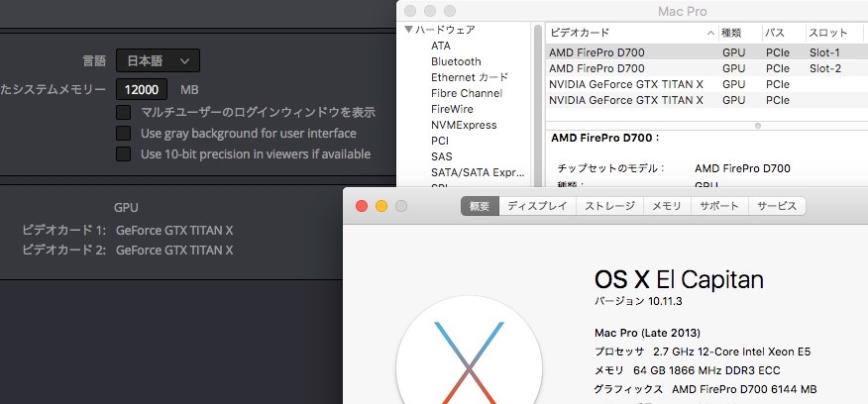Switch to the サービス tab
Viewport: 868px width, 404px height.
[x=777, y=206]
